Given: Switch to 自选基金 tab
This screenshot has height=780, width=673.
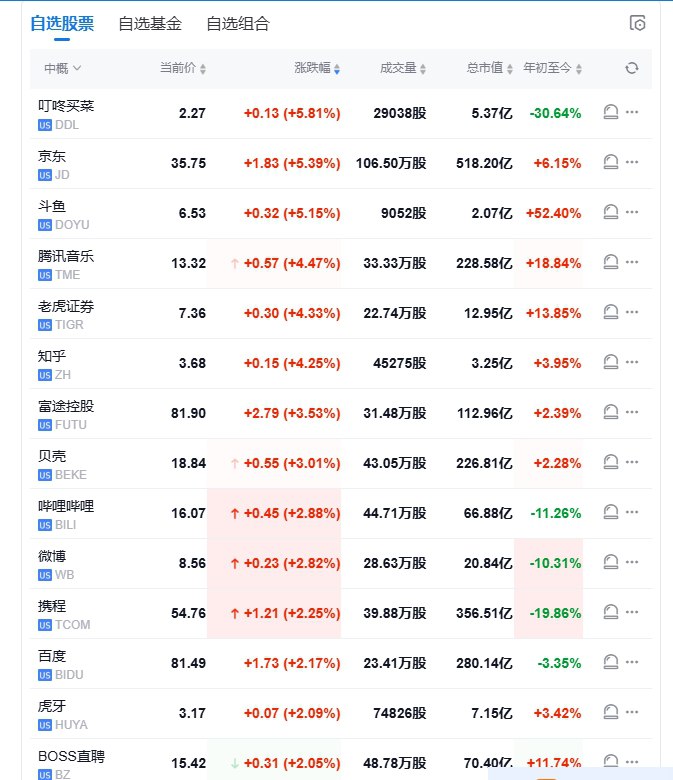Looking at the screenshot, I should [150, 23].
